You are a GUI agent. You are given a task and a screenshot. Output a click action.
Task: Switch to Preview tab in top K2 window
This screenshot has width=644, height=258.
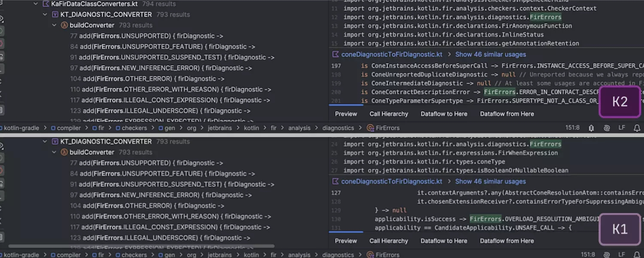point(346,114)
